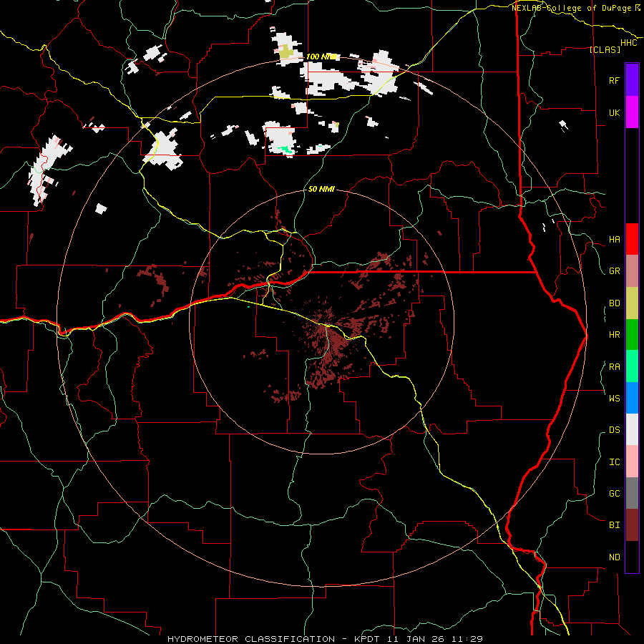
Task: Click the ND legend label
Action: click(614, 557)
